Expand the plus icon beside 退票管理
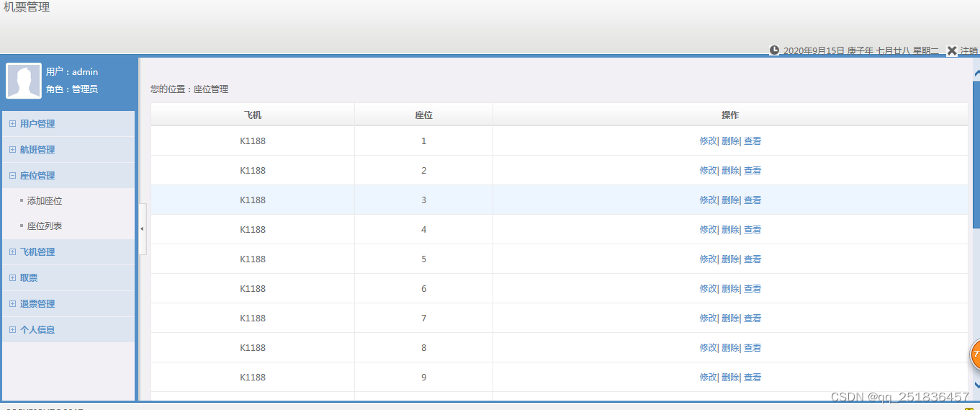The height and width of the screenshot is (410, 980). [12, 304]
